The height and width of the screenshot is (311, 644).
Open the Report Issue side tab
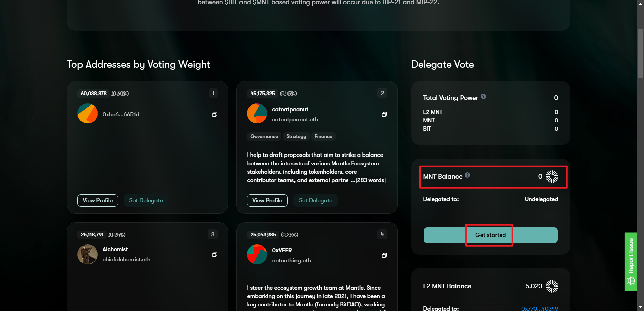[x=631, y=261]
